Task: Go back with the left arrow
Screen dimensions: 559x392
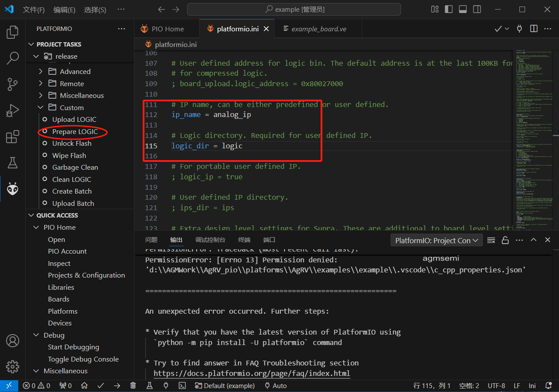Action: pyautogui.click(x=161, y=9)
